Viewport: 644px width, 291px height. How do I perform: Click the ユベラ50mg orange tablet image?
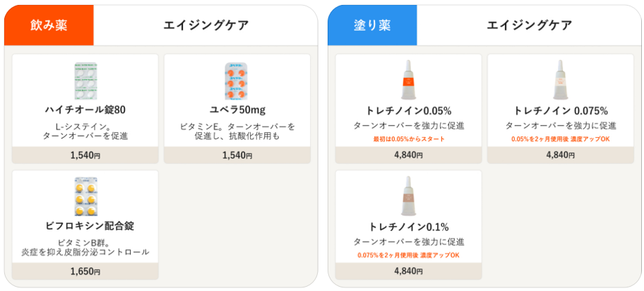[x=237, y=81]
